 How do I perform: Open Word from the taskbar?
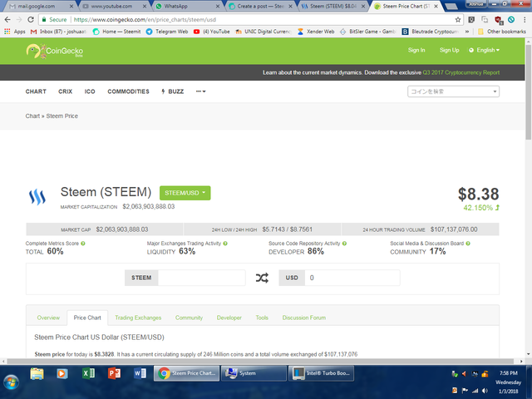(x=140, y=373)
